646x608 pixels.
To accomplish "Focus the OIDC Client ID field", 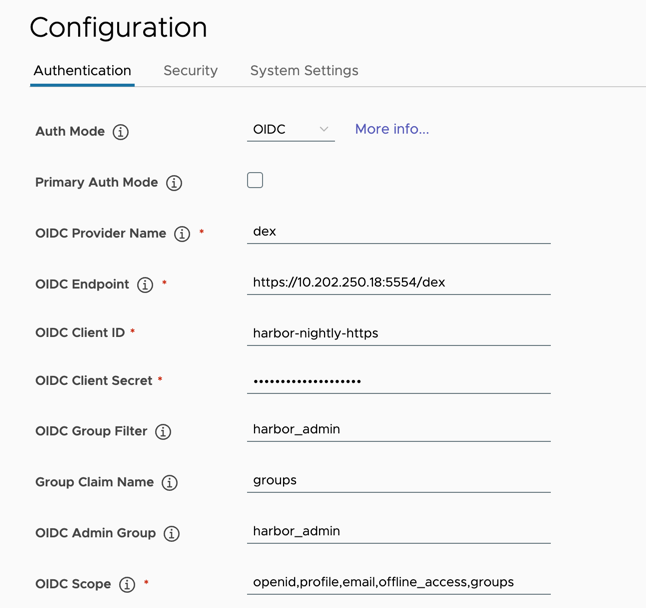I will pyautogui.click(x=398, y=333).
